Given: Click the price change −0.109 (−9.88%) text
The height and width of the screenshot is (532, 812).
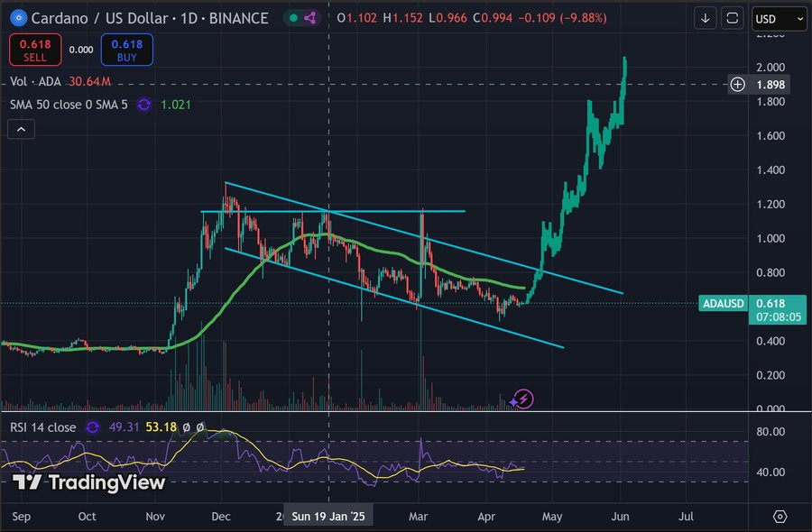Looking at the screenshot, I should tap(562, 18).
